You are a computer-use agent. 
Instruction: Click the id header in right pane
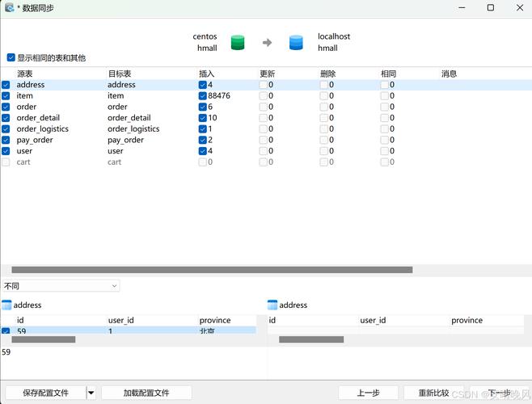click(272, 320)
